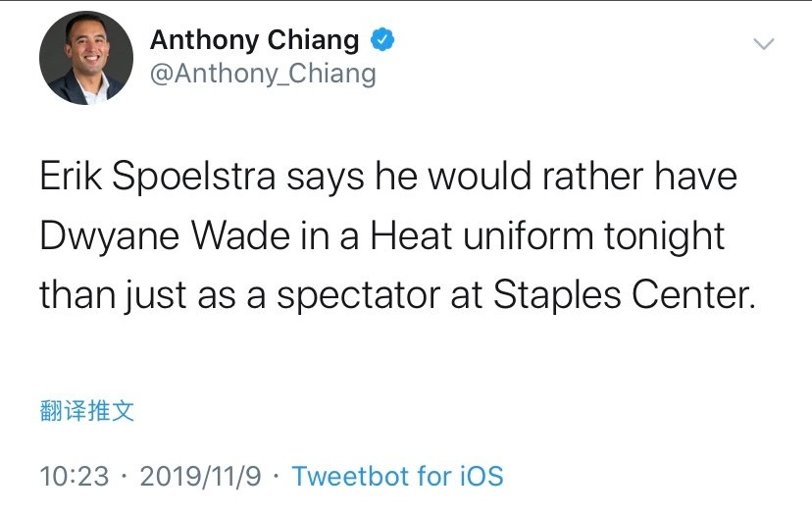Click the word tonight in the tweet

coord(674,237)
